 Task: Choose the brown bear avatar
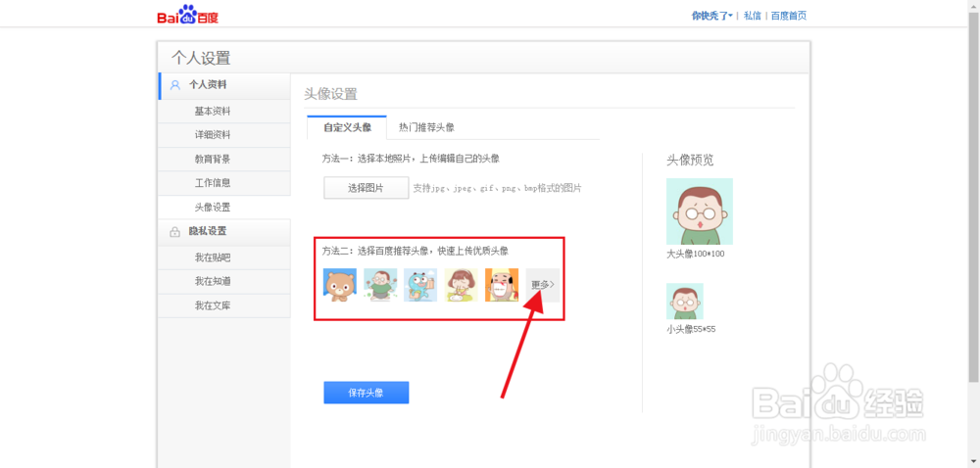click(x=340, y=285)
